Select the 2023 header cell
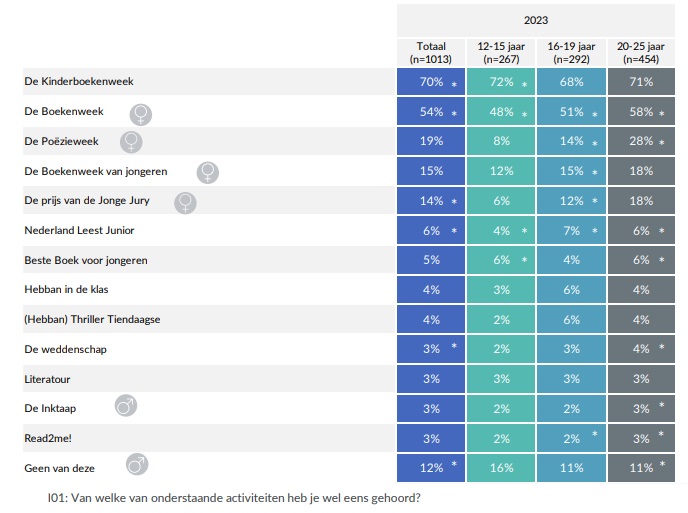The height and width of the screenshot is (513, 688). coord(535,20)
